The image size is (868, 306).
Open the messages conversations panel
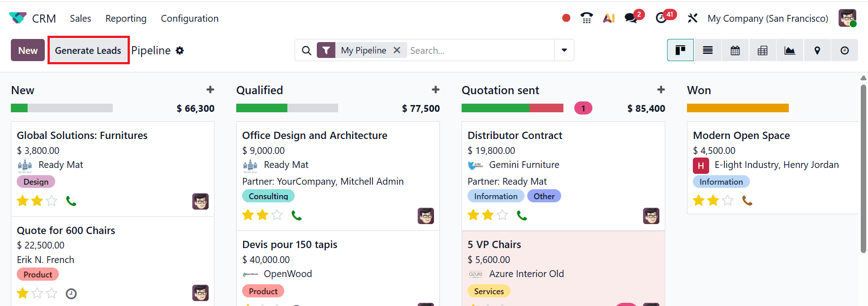pos(630,18)
